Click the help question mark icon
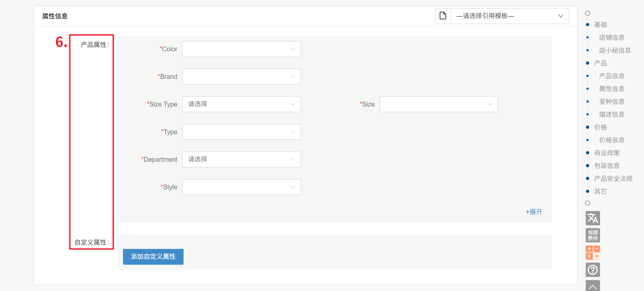Screen dimensions: 644x291 coord(593,270)
